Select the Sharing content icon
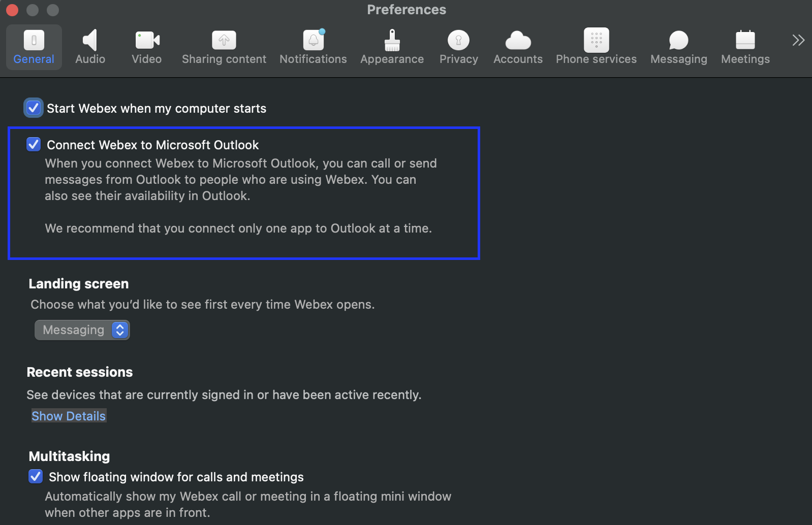The height and width of the screenshot is (525, 812). tap(224, 40)
